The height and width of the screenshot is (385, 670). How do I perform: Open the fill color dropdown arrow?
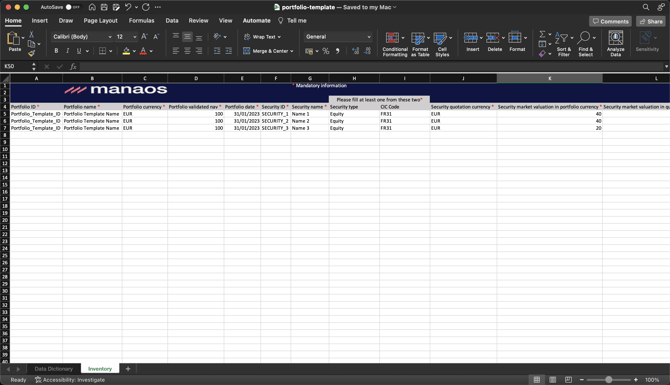(x=134, y=51)
